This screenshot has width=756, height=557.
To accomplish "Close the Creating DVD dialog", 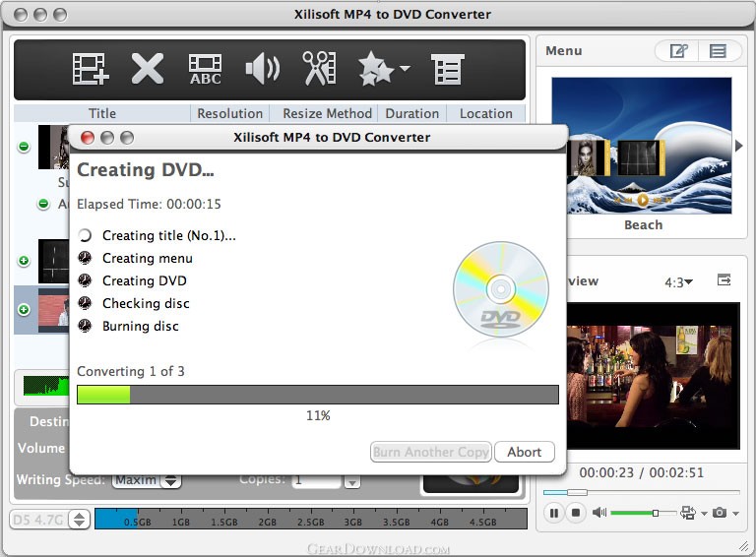I will (x=88, y=138).
